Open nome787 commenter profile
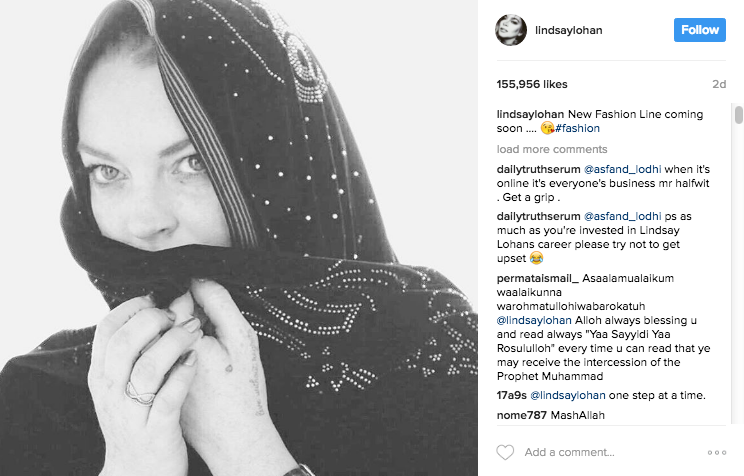The width and height of the screenshot is (744, 476). (x=521, y=415)
